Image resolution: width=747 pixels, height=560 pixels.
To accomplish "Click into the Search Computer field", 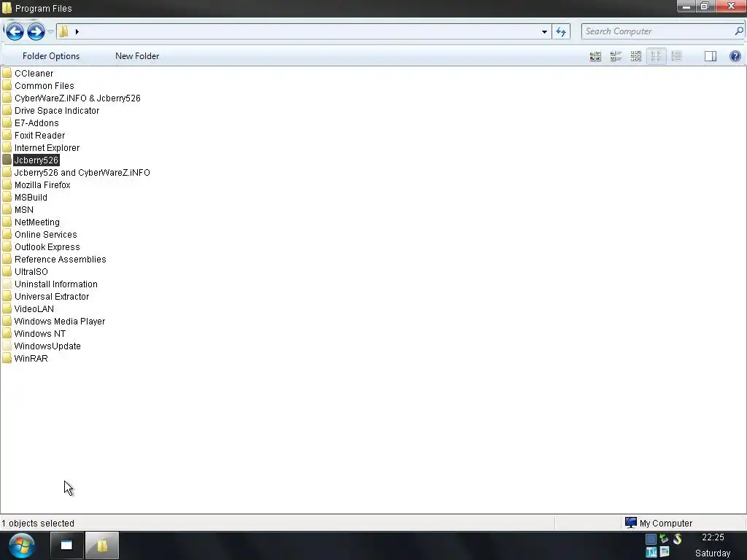I will click(657, 31).
